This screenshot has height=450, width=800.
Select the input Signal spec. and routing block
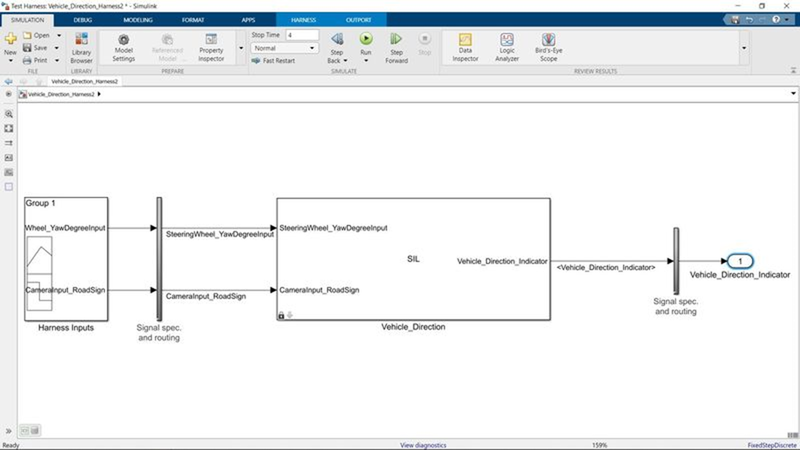[x=159, y=259]
